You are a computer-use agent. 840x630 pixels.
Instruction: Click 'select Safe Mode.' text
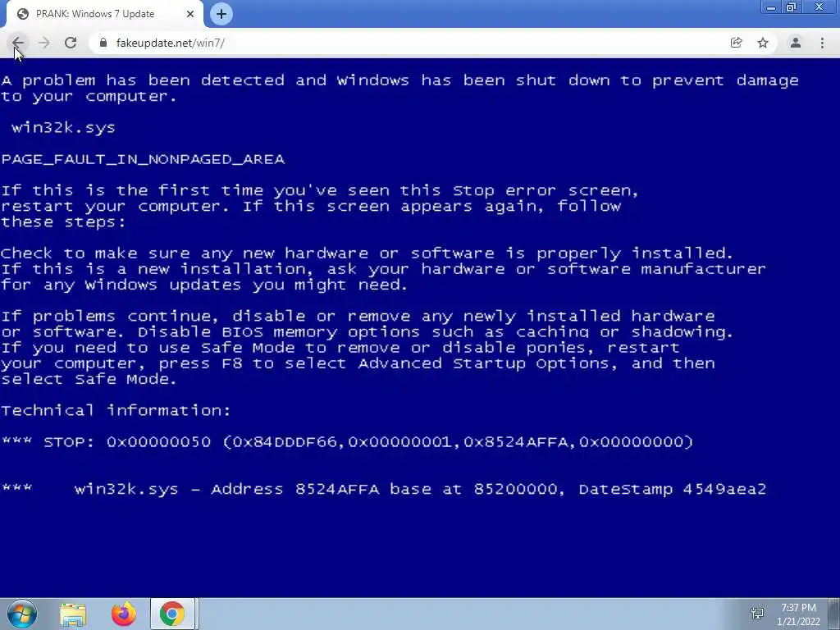pyautogui.click(x=89, y=379)
